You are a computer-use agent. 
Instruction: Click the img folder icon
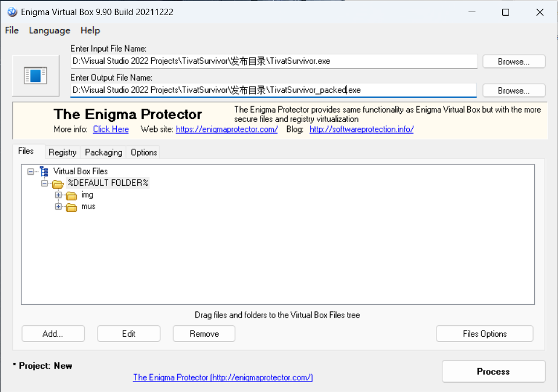(71, 196)
